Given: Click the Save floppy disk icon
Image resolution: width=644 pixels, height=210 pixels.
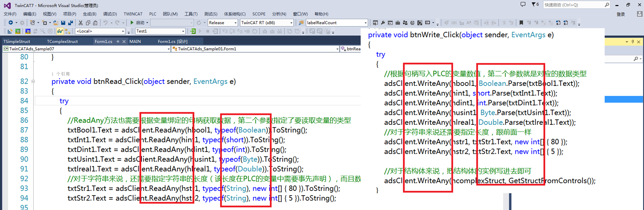Looking at the screenshot, I should tap(63, 23).
